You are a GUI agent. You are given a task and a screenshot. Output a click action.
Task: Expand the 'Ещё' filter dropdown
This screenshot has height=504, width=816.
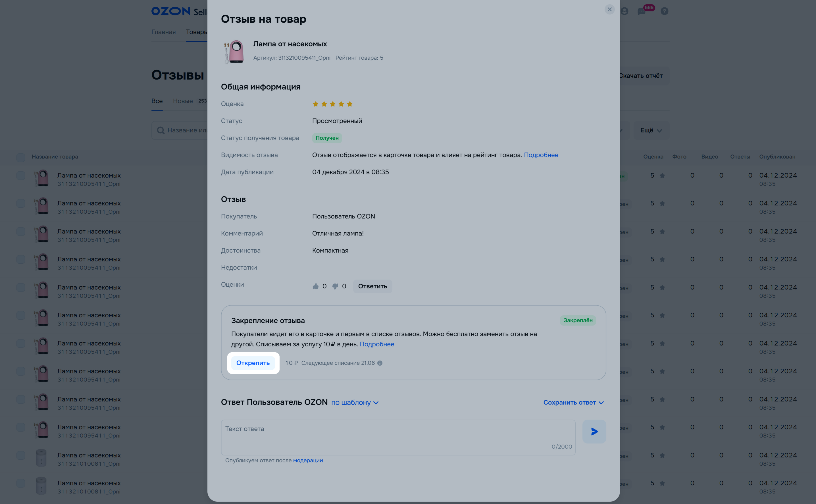click(651, 130)
